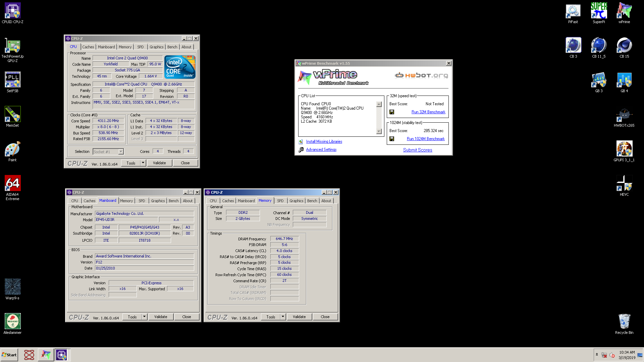Image resolution: width=644 pixels, height=362 pixels.
Task: Open the CPUID CPU-Z desktop shortcut
Action: [x=12, y=13]
